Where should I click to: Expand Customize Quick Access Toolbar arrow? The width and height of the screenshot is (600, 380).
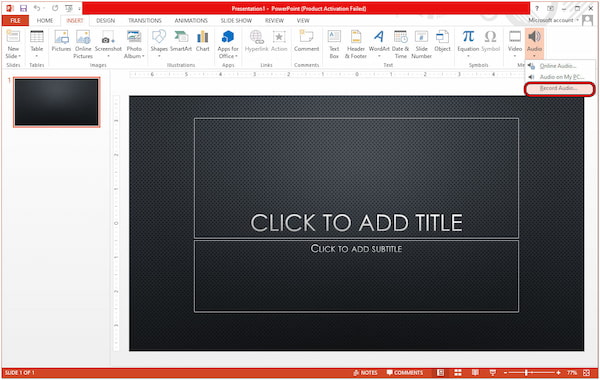pyautogui.click(x=79, y=8)
